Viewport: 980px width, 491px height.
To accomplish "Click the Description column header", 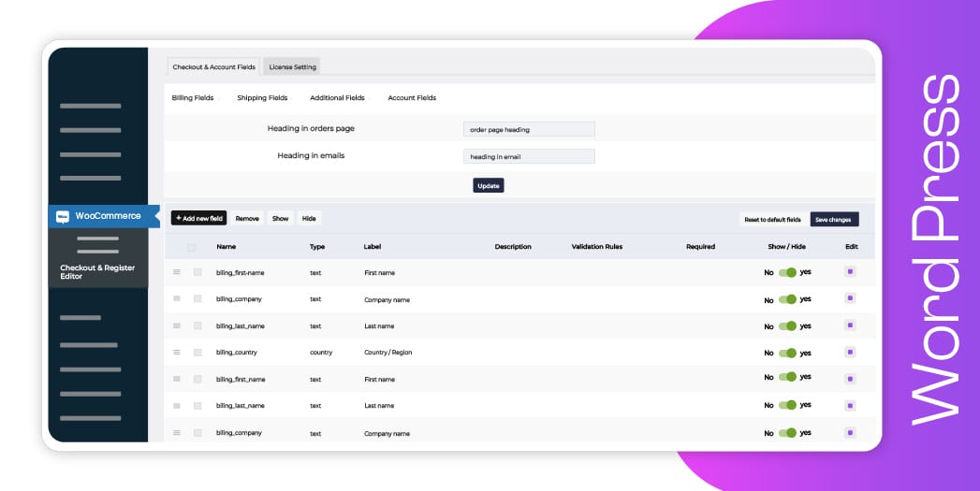I will pos(513,247).
